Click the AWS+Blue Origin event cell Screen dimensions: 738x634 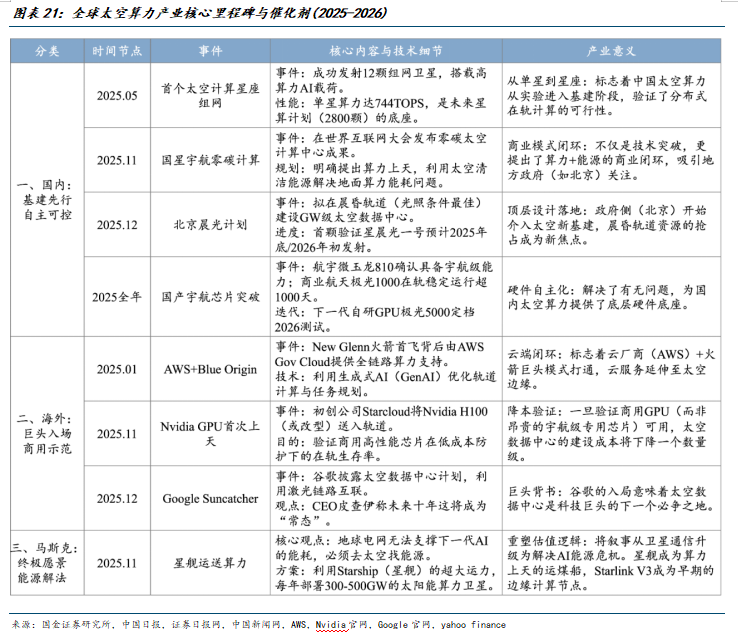click(x=210, y=368)
